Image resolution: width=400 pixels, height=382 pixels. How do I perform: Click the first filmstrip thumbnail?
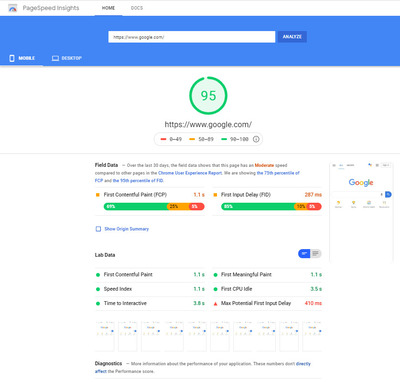tap(105, 336)
